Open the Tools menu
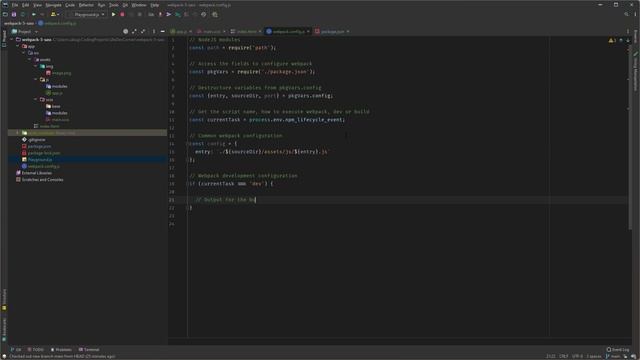This screenshot has width=640, height=360. [113, 5]
